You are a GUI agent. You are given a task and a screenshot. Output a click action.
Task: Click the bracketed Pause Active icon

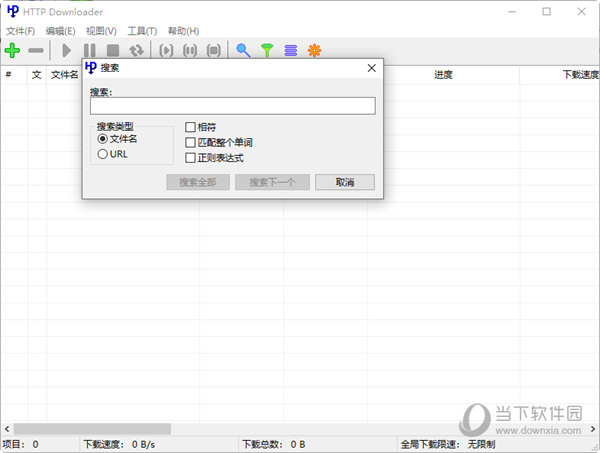[x=190, y=51]
